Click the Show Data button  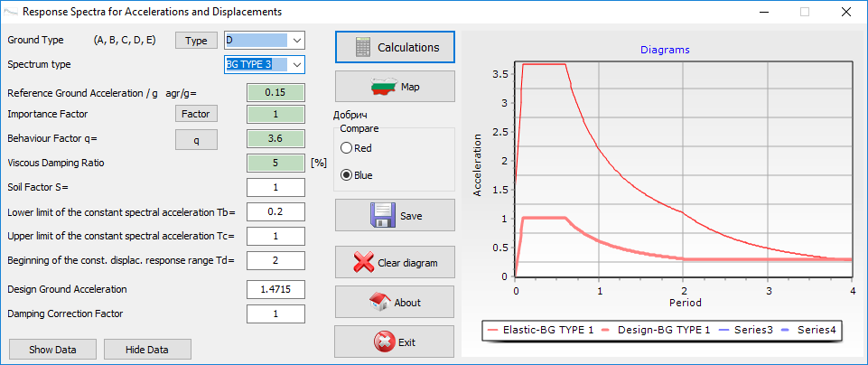(x=52, y=350)
